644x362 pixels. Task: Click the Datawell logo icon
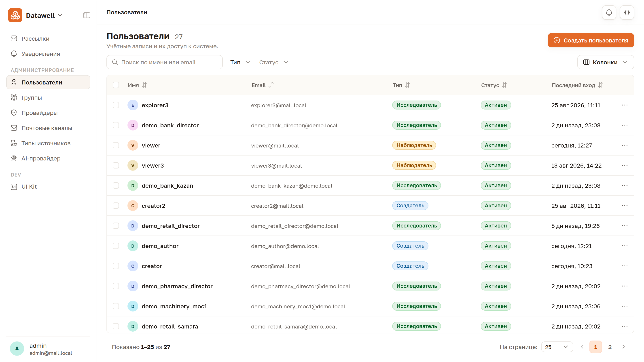tap(15, 15)
